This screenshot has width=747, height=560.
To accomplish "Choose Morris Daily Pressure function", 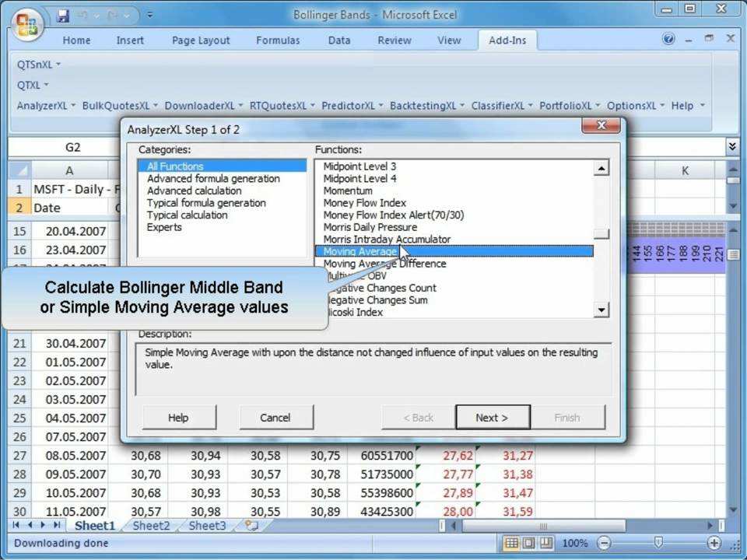I will [x=370, y=227].
